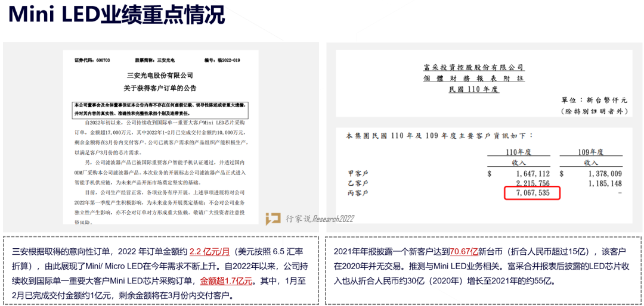Click the red underlined "2.2 亿元/月" text
Viewport: 644px width, 306px height.
pyautogui.click(x=209, y=251)
